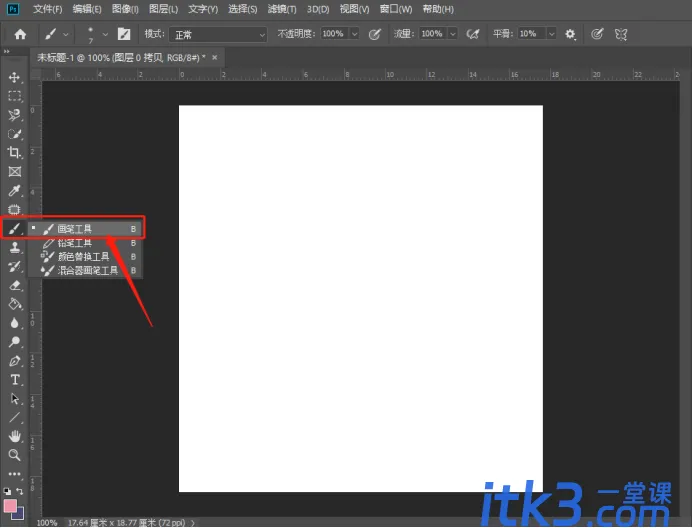Click the opacity 100% value field
The height and width of the screenshot is (528, 692).
335,34
